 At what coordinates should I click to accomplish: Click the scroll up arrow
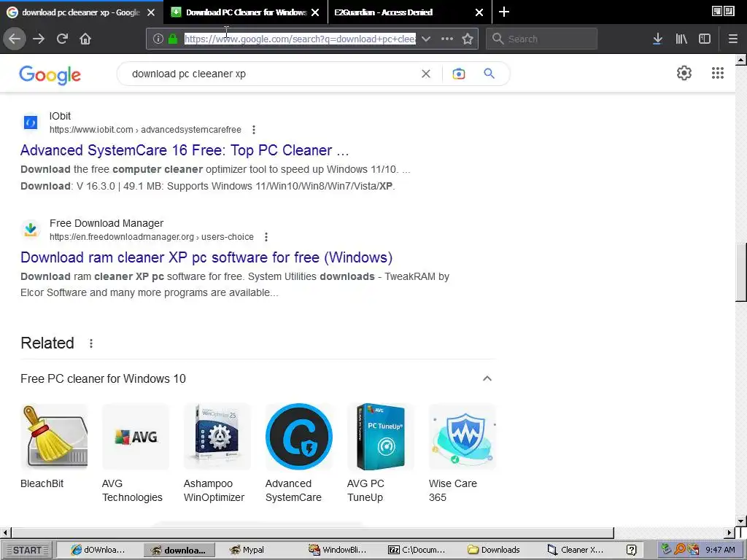coord(741,60)
